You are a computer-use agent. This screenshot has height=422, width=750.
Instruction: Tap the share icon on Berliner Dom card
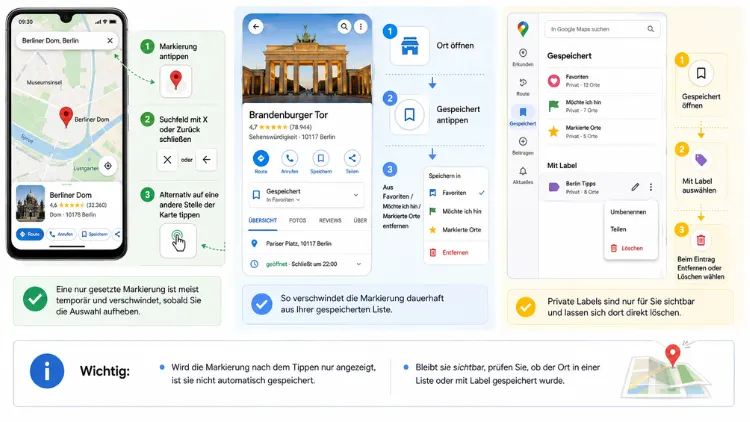click(x=117, y=234)
